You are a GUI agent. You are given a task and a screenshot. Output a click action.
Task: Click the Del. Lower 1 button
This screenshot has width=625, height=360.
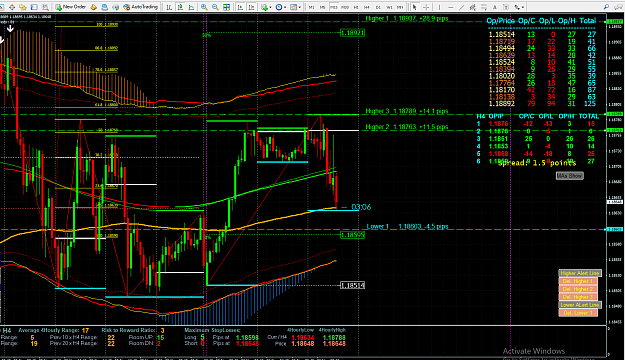(x=578, y=313)
